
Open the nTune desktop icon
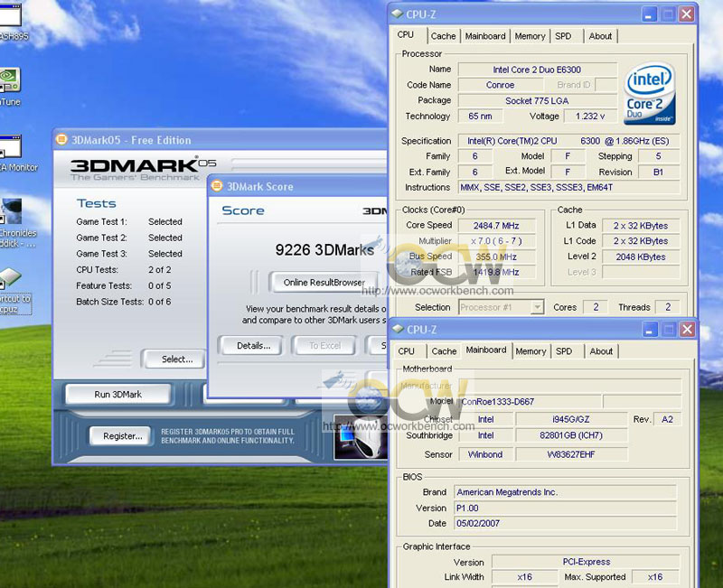[9, 81]
